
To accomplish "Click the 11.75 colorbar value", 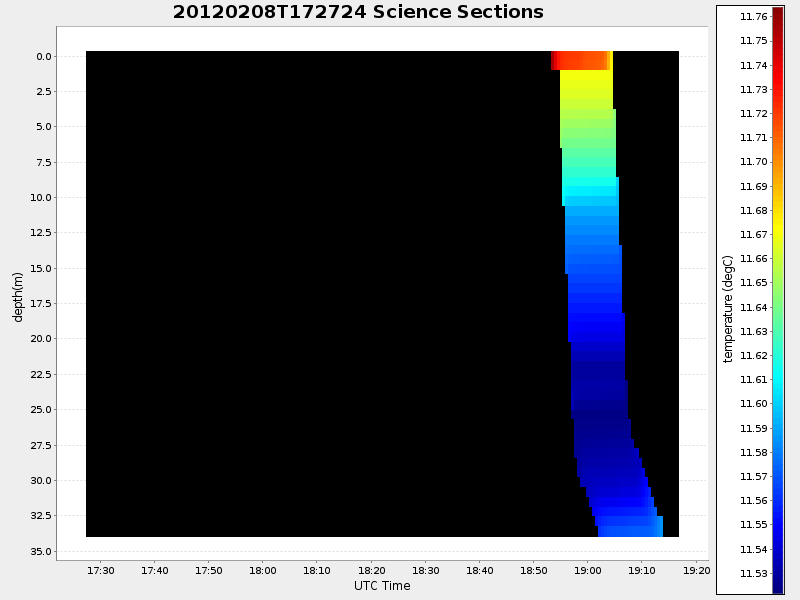I will pos(754,41).
